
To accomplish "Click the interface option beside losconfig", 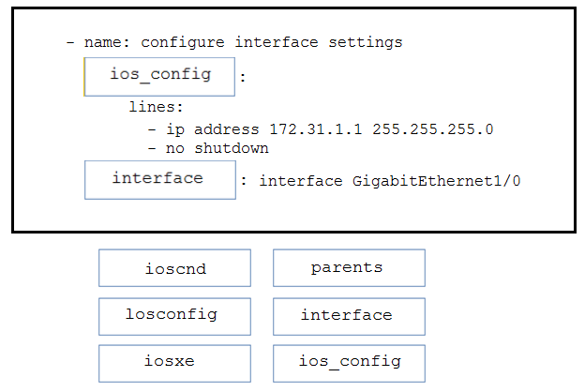I will 349,317.
